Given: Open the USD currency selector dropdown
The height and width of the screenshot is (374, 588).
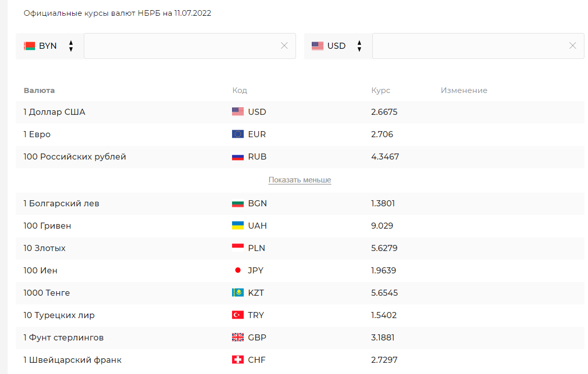Looking at the screenshot, I should (338, 46).
